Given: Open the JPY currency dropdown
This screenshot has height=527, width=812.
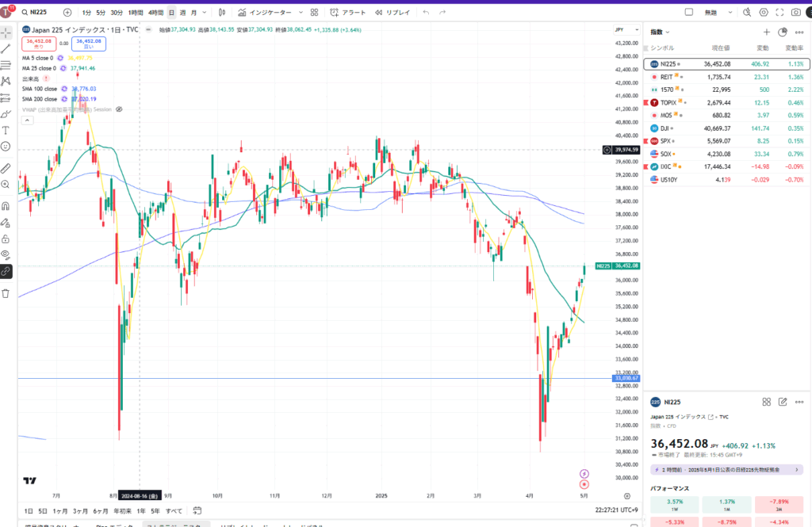Looking at the screenshot, I should point(626,29).
